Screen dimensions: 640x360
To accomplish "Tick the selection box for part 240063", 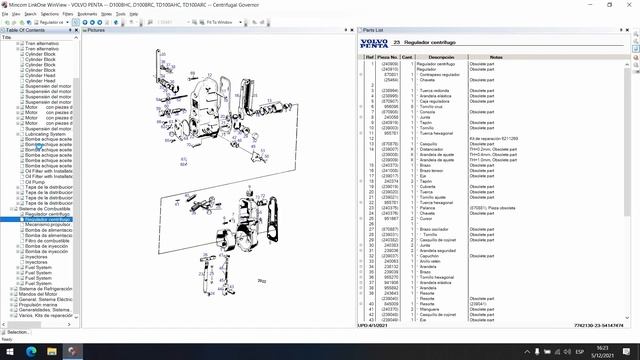I will (x=361, y=261).
